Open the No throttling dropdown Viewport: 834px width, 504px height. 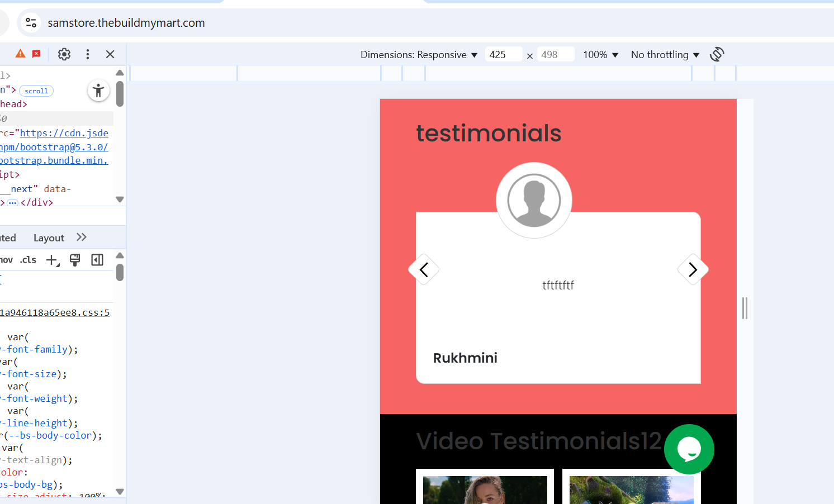click(665, 55)
